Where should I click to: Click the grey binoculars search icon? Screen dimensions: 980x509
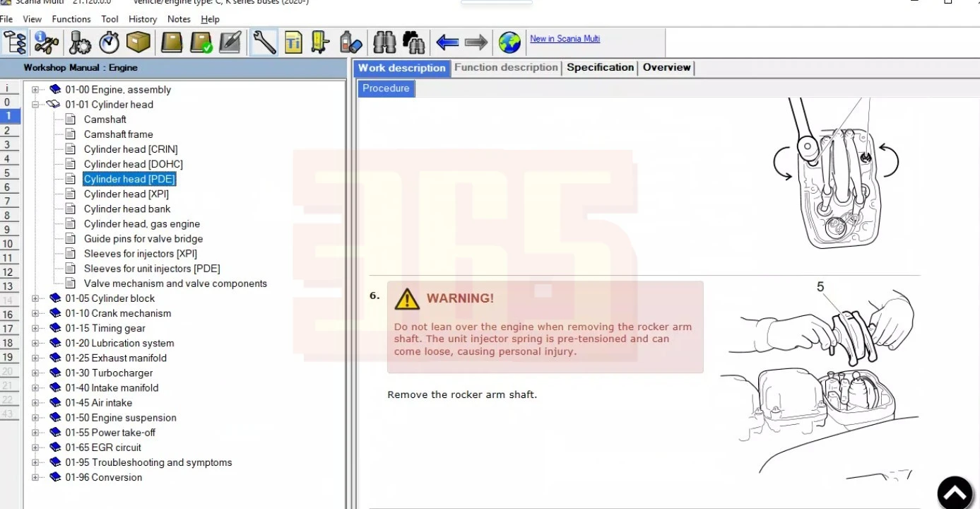384,42
